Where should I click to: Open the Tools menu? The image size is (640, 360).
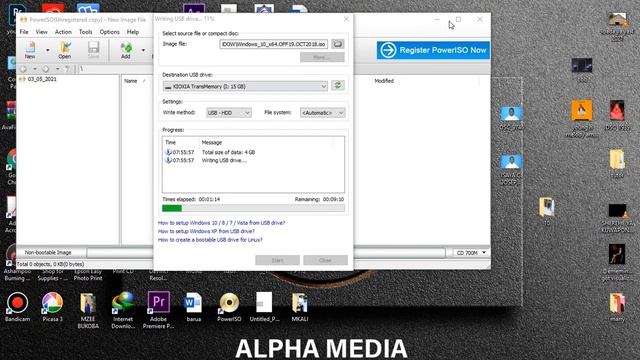(x=86, y=32)
